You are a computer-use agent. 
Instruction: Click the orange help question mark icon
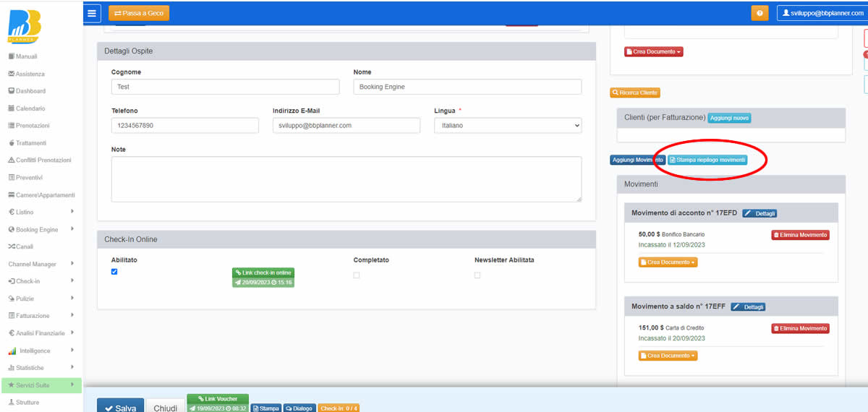[x=759, y=13]
